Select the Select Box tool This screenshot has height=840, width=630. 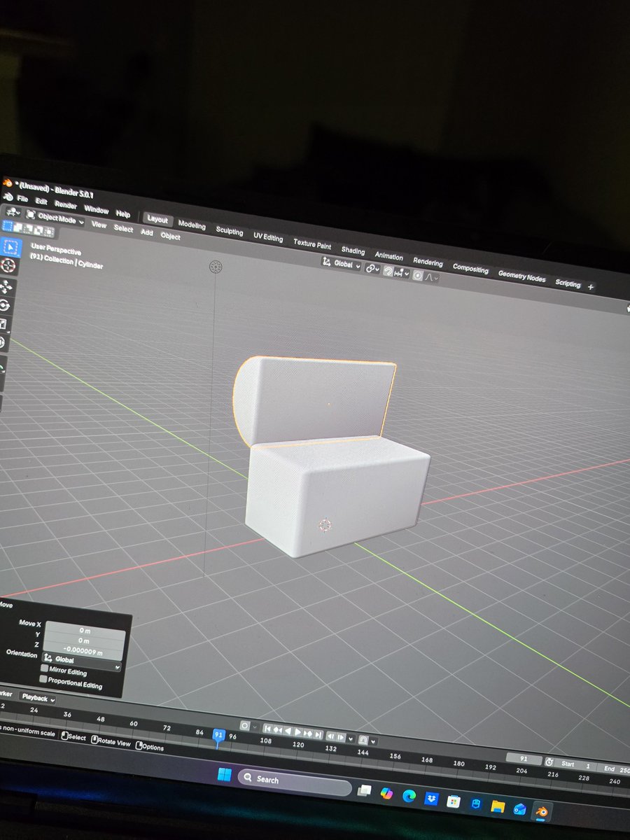coord(11,246)
